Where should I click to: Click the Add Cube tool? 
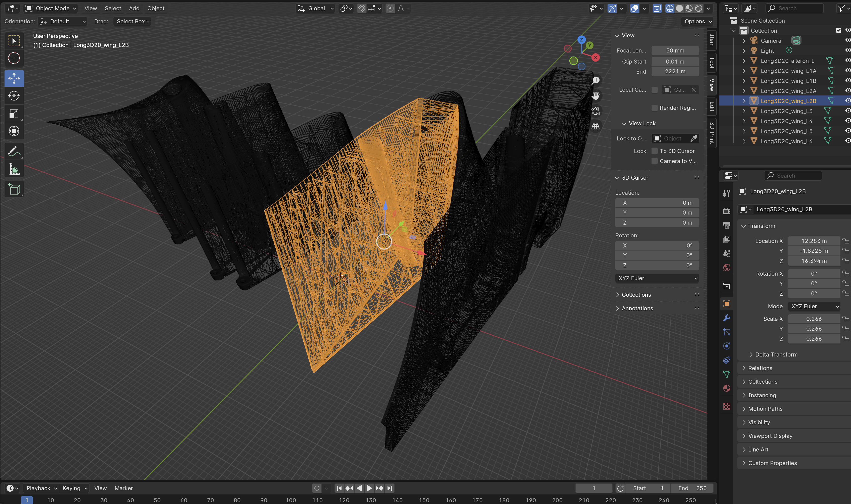coord(14,189)
